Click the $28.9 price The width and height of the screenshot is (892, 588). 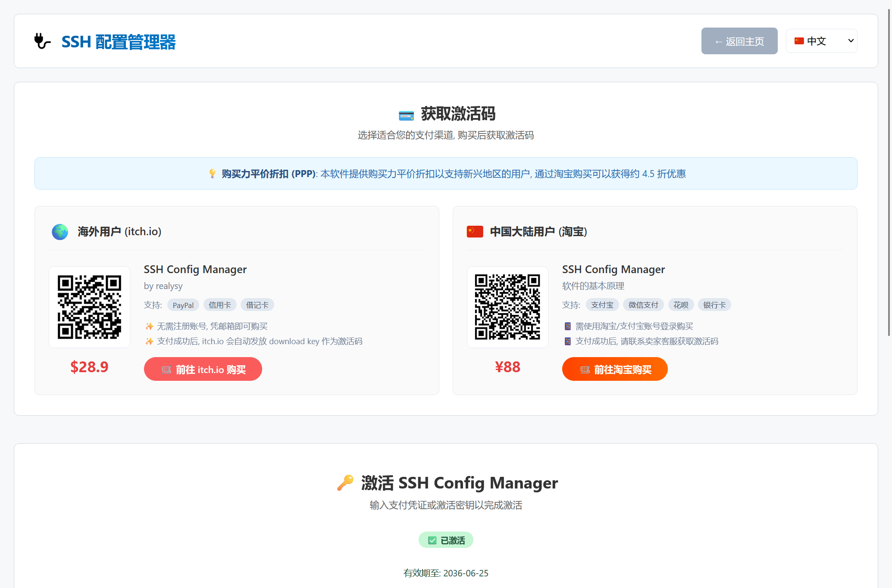point(89,367)
